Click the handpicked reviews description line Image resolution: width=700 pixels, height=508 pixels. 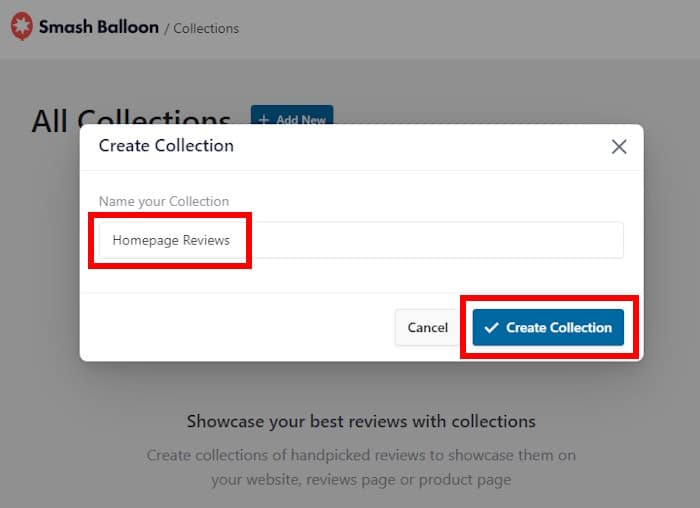point(361,455)
